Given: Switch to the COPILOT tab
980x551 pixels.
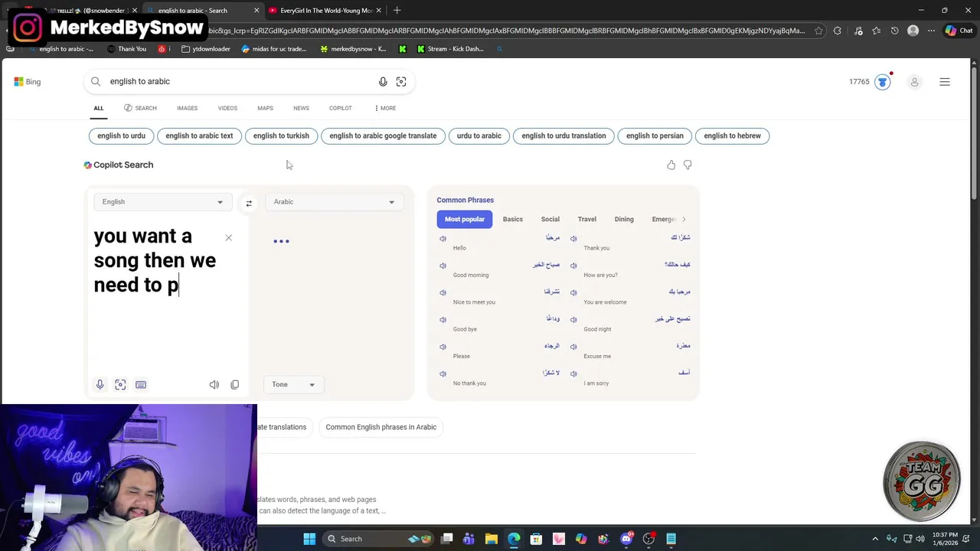Looking at the screenshot, I should pyautogui.click(x=341, y=108).
